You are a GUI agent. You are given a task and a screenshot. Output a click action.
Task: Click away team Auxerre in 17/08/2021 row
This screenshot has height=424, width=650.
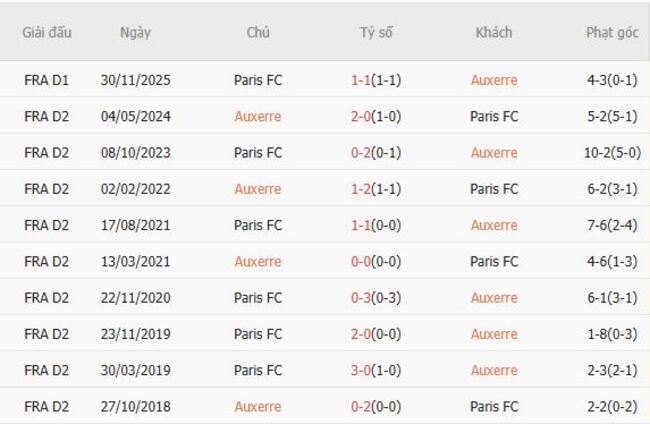[494, 225]
